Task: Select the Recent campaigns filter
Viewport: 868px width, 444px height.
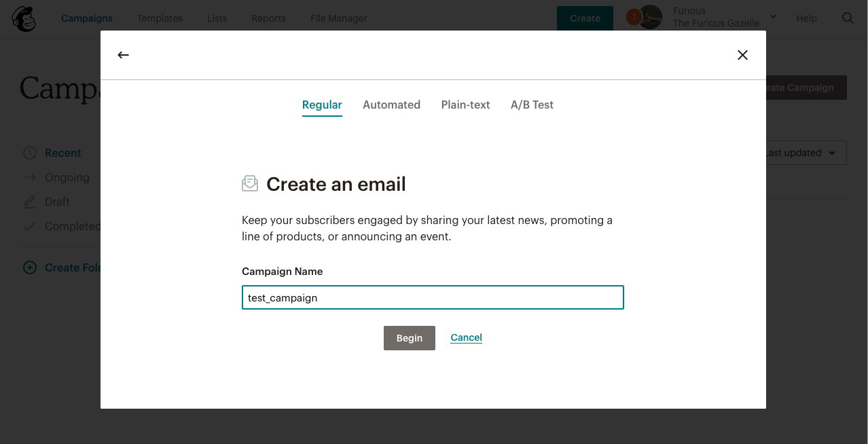Action: pos(63,153)
